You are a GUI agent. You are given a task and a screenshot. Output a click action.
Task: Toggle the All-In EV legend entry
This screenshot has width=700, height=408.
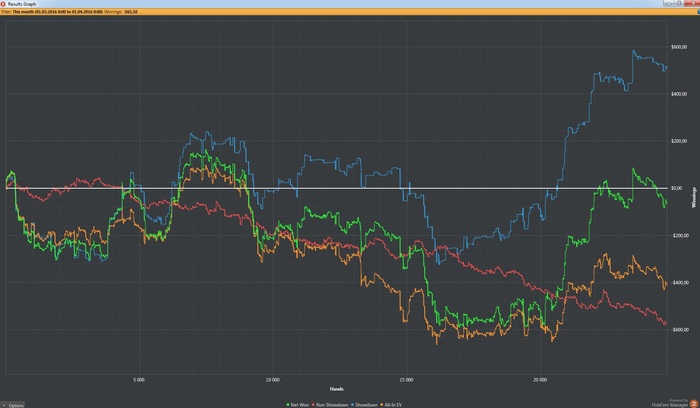[391, 405]
